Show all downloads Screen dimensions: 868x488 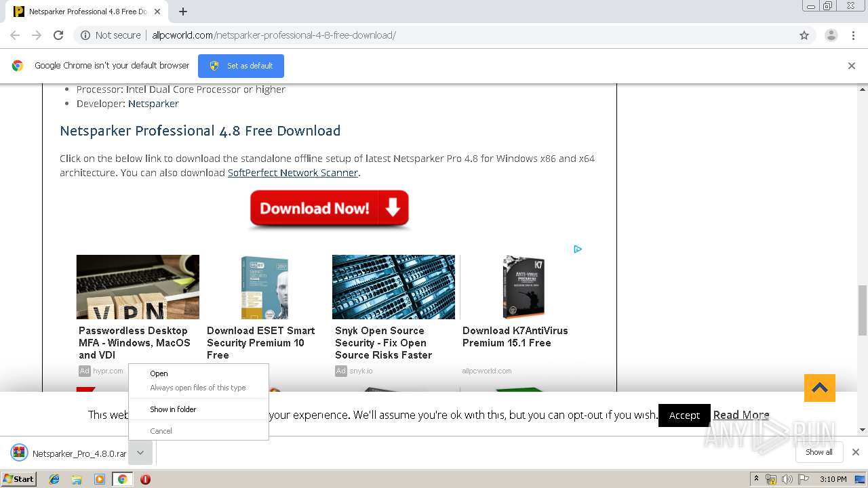click(819, 452)
